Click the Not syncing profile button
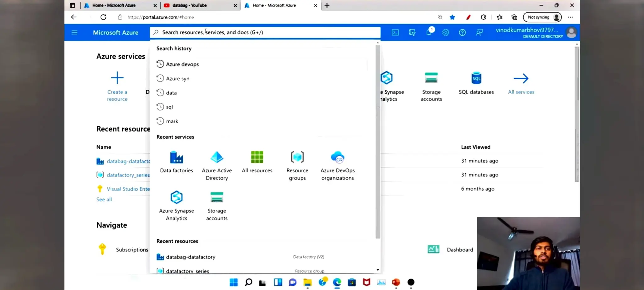 [x=542, y=17]
